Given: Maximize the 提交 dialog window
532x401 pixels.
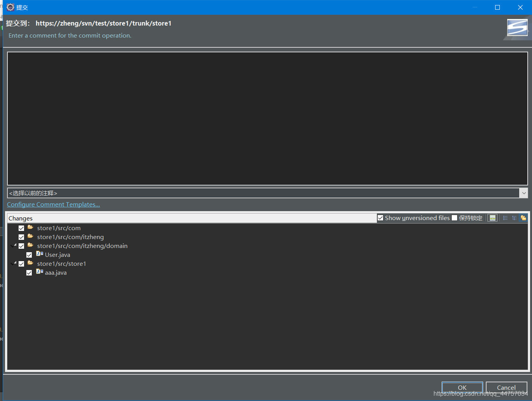Looking at the screenshot, I should coord(497,7).
